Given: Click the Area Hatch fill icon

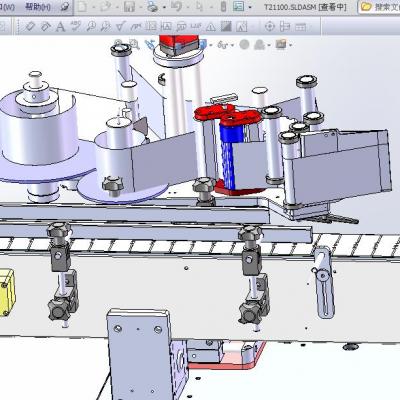Looking at the screenshot, I should pyautogui.click(x=226, y=26).
